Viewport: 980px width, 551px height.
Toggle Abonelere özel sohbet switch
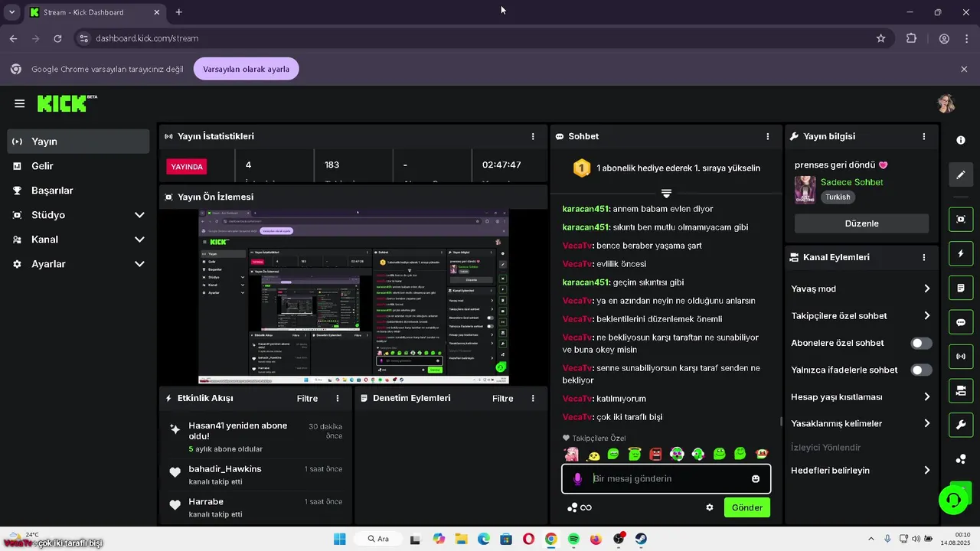[921, 343]
